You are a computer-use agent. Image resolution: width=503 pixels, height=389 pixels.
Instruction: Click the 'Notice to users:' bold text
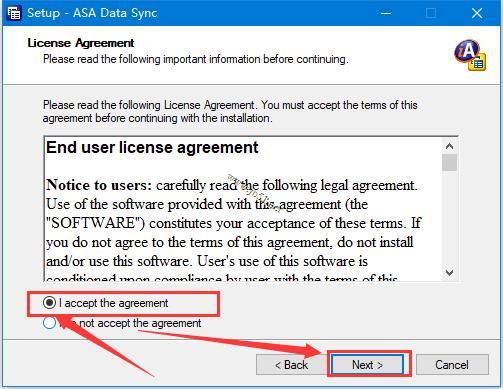tap(99, 185)
